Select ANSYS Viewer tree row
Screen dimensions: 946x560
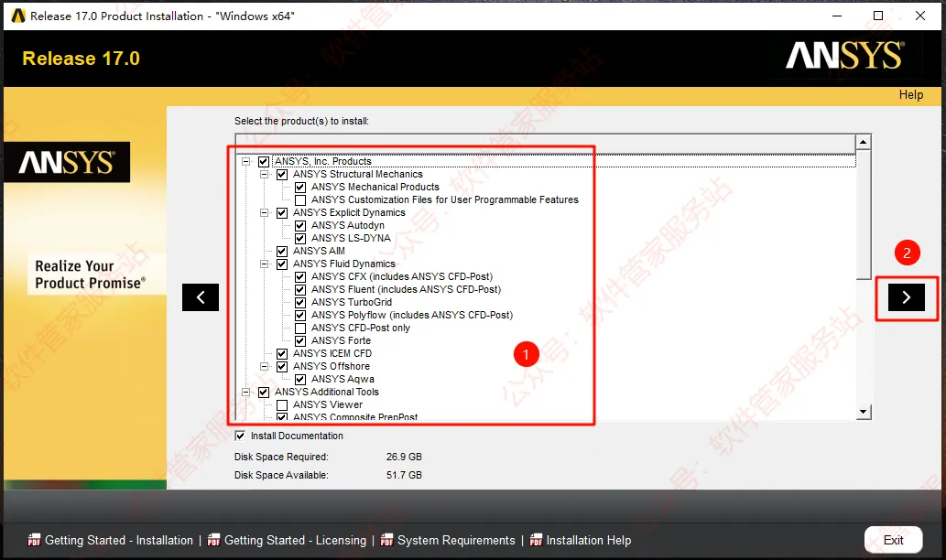tap(328, 405)
